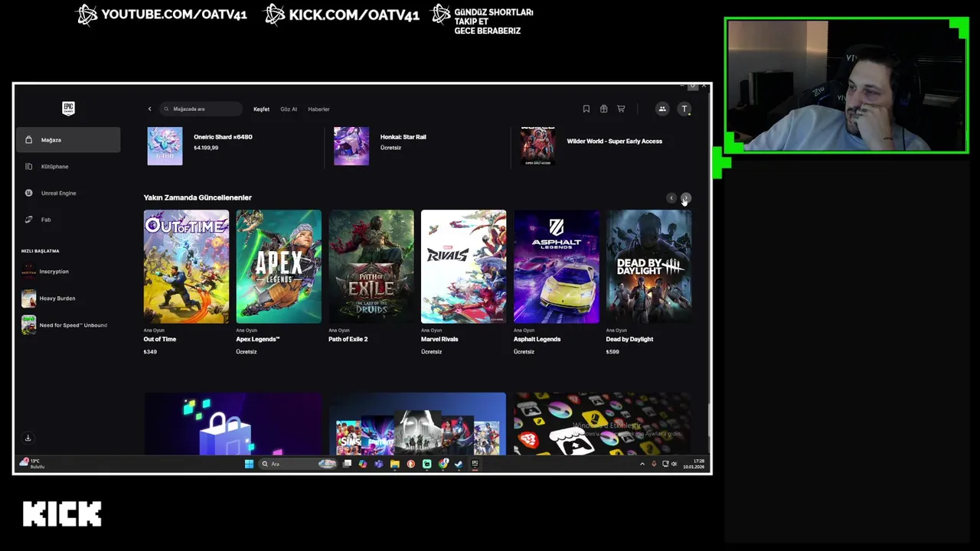This screenshot has height=551, width=980.
Task: Click the Fab sidebar icon
Action: tap(28, 220)
